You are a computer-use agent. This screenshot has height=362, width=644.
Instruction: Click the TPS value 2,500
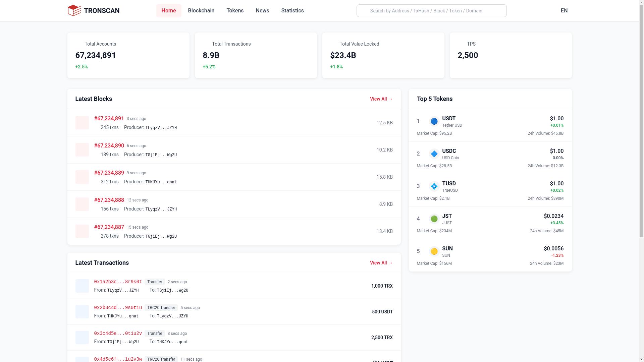[468, 55]
